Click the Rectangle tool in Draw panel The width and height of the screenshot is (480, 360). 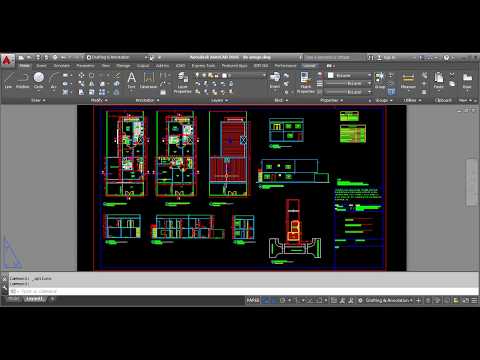66,76
